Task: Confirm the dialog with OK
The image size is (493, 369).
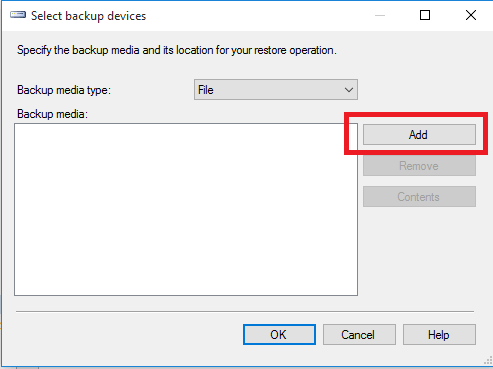Action: pyautogui.click(x=279, y=334)
